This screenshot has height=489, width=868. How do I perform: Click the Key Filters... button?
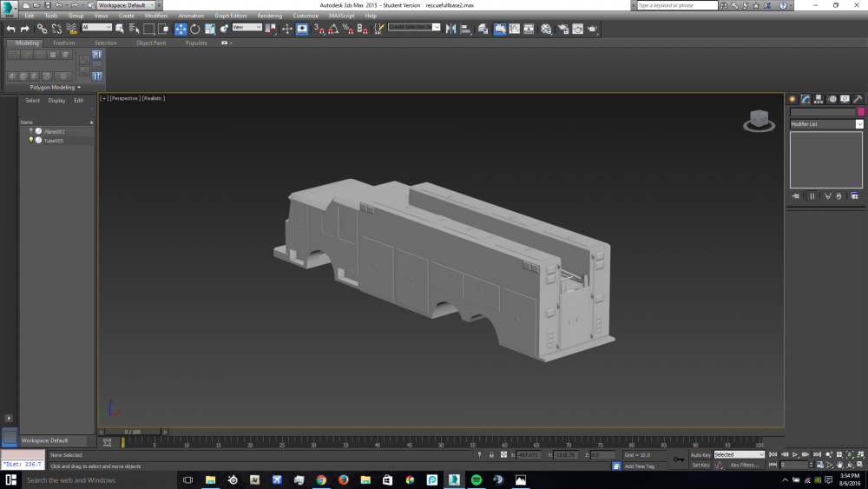(x=744, y=466)
